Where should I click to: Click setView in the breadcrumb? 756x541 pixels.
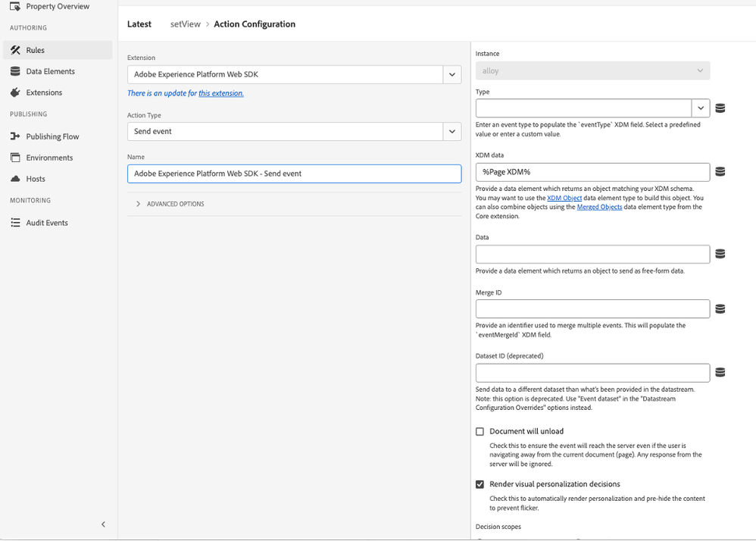186,24
